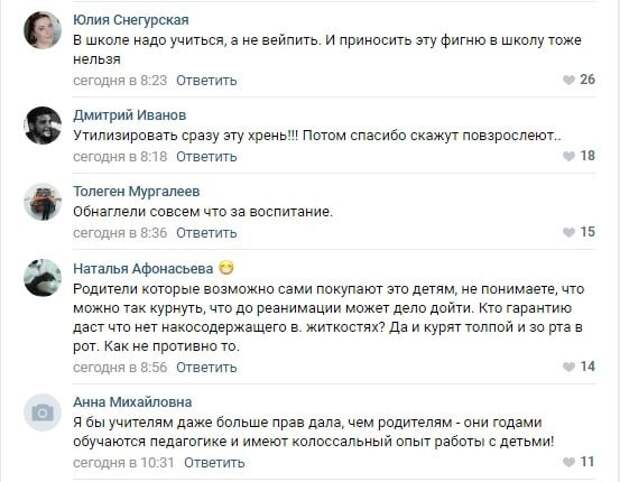
Task: Open Дмитрий Иванов name link
Action: click(x=130, y=115)
